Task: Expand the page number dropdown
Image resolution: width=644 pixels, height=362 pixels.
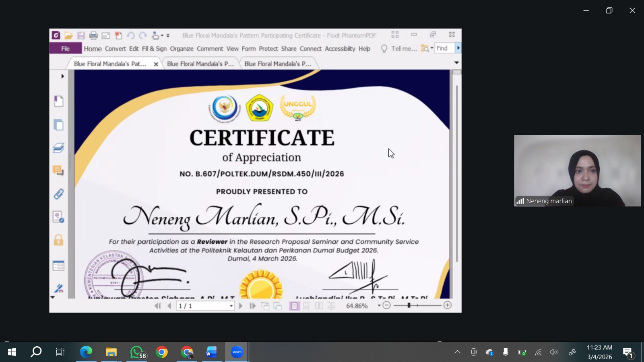Action: 231,306
